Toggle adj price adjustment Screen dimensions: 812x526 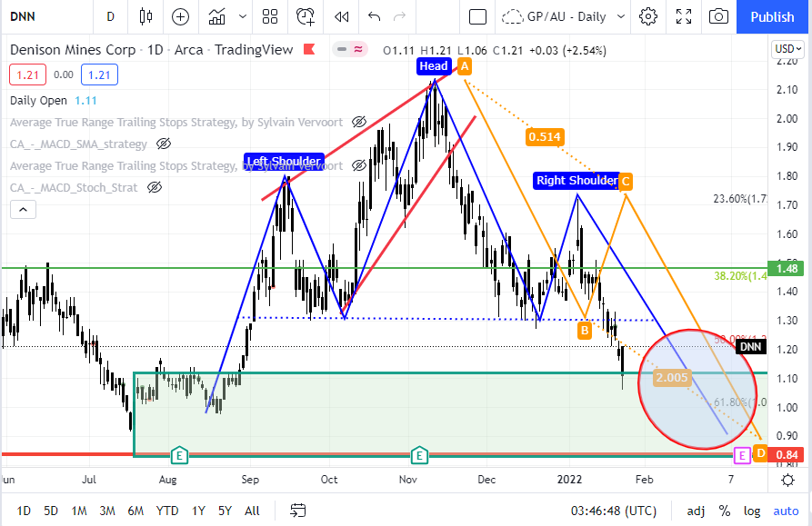[x=696, y=511]
